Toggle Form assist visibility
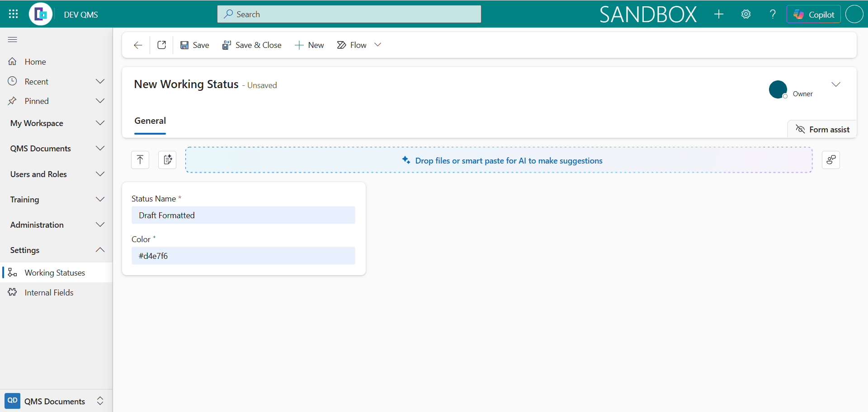Screen dimensions: 868x412 click(x=822, y=130)
